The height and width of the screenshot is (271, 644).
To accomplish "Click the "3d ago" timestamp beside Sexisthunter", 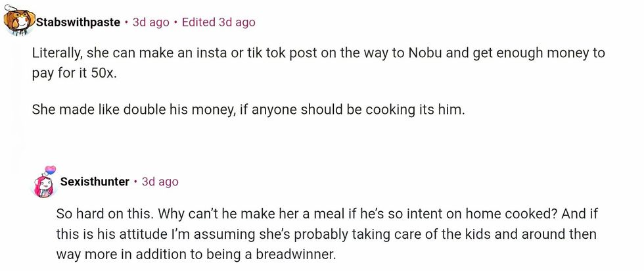I will (160, 182).
